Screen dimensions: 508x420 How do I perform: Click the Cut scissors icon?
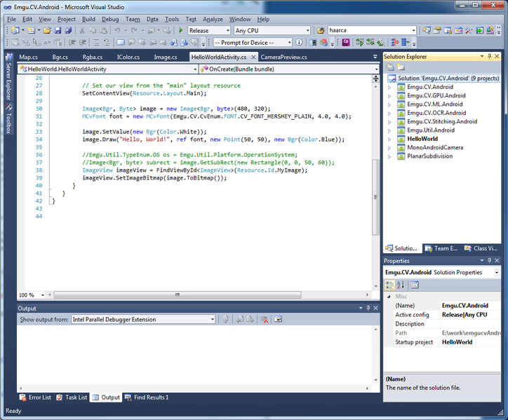[82, 30]
